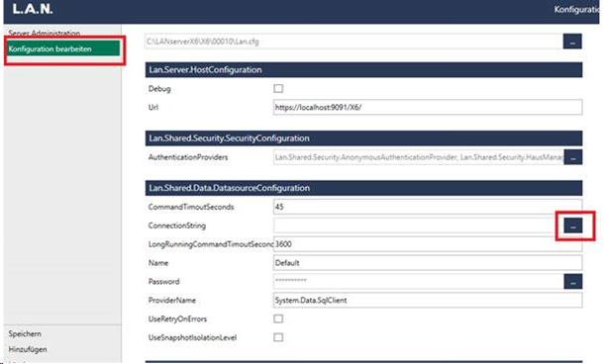Open browse button next to Lan.cfg path
The height and width of the screenshot is (364, 604).
point(572,42)
